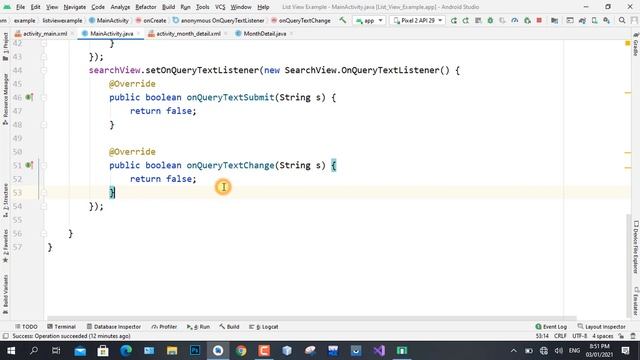Toggle the Project tool window
This screenshot has height=360, width=640.
pyautogui.click(x=5, y=47)
